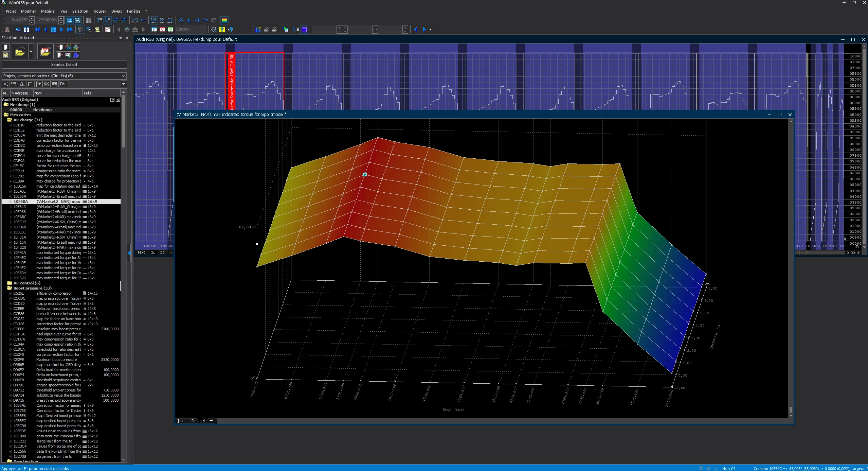This screenshot has height=471, width=868.
Task: Toggle the triangle filter in map list
Action: tap(22, 84)
